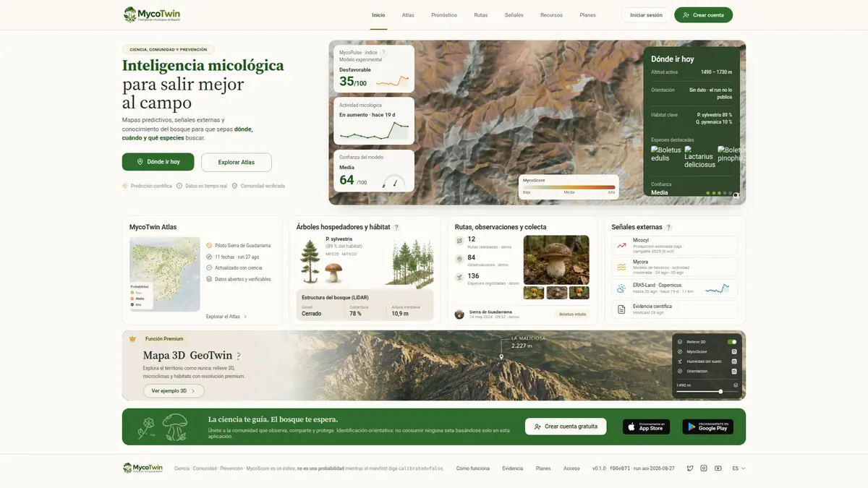Click the Confianza del modelo 64/100 card

click(x=374, y=171)
